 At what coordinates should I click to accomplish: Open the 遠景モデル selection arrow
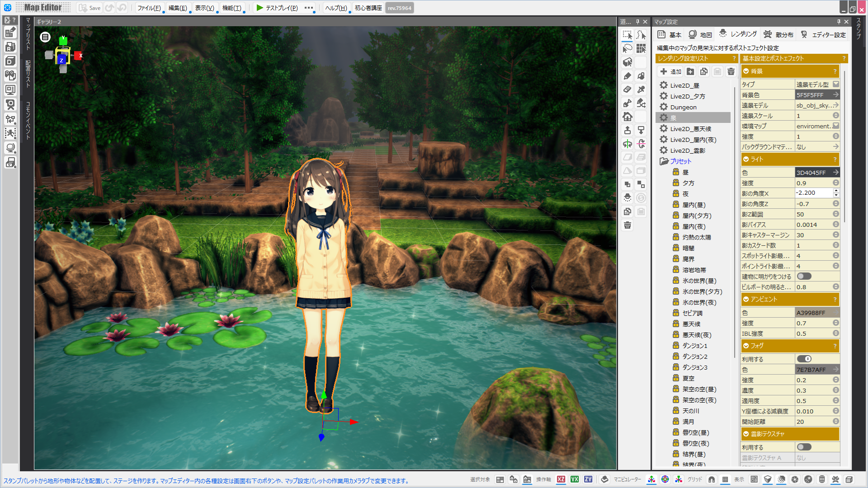[x=836, y=105]
